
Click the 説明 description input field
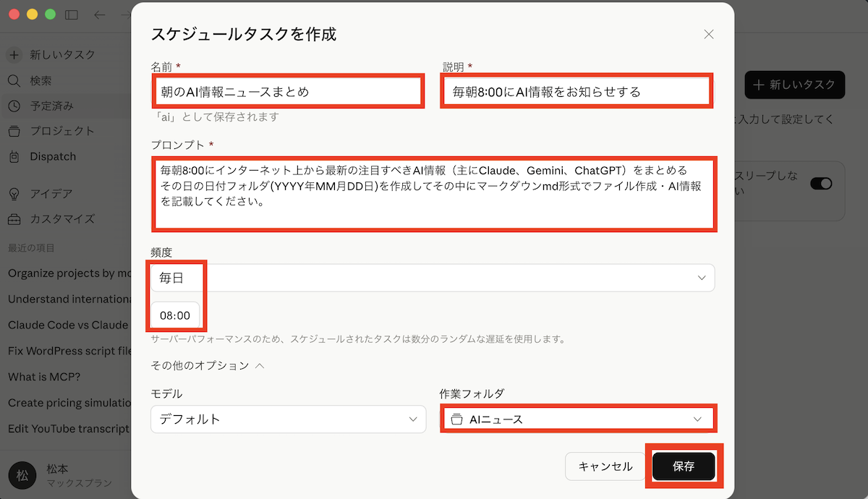click(576, 92)
